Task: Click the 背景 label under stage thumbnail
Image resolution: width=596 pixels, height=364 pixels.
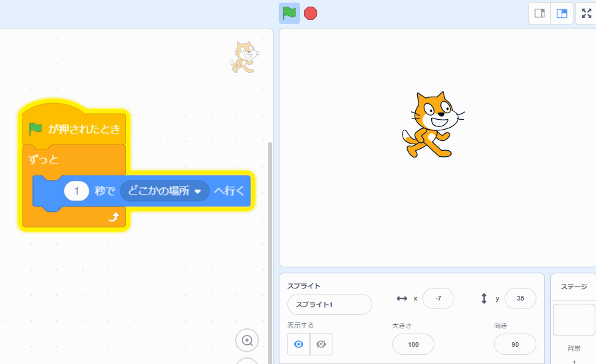Action: 574,348
